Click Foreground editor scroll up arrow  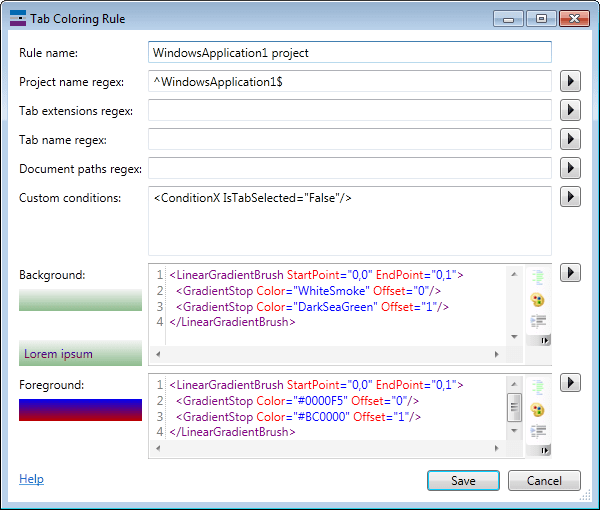click(x=514, y=384)
